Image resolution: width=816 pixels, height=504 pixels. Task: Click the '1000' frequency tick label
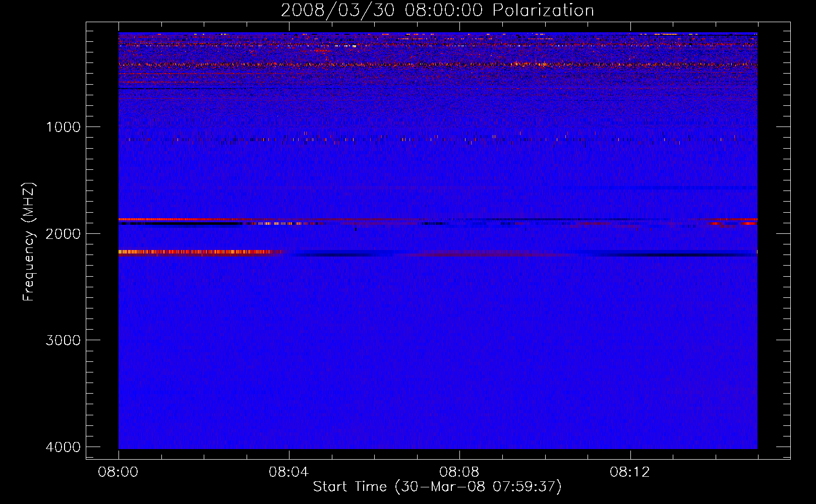coord(63,127)
